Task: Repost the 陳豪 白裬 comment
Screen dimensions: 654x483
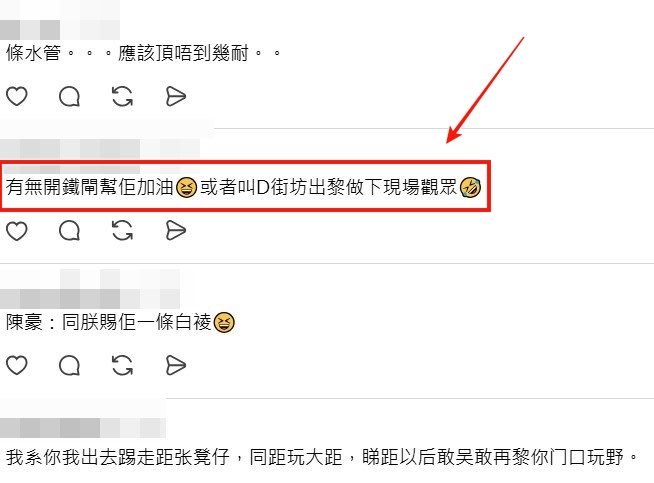Action: click(122, 365)
